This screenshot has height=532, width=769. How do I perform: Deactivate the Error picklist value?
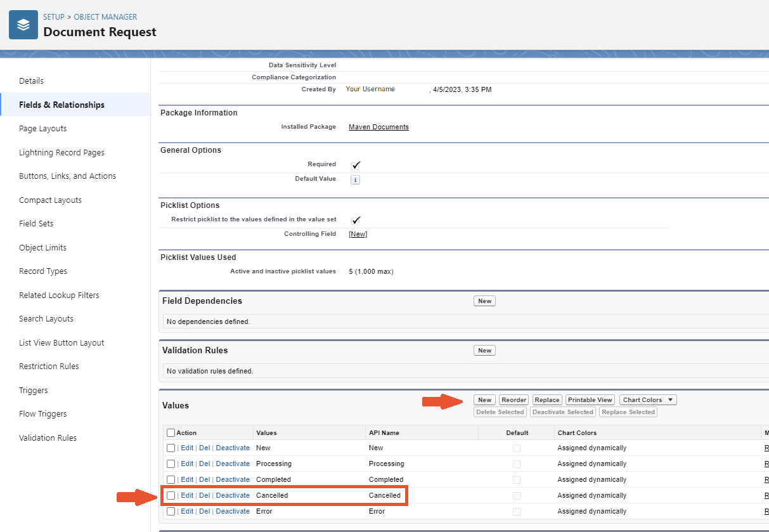233,511
